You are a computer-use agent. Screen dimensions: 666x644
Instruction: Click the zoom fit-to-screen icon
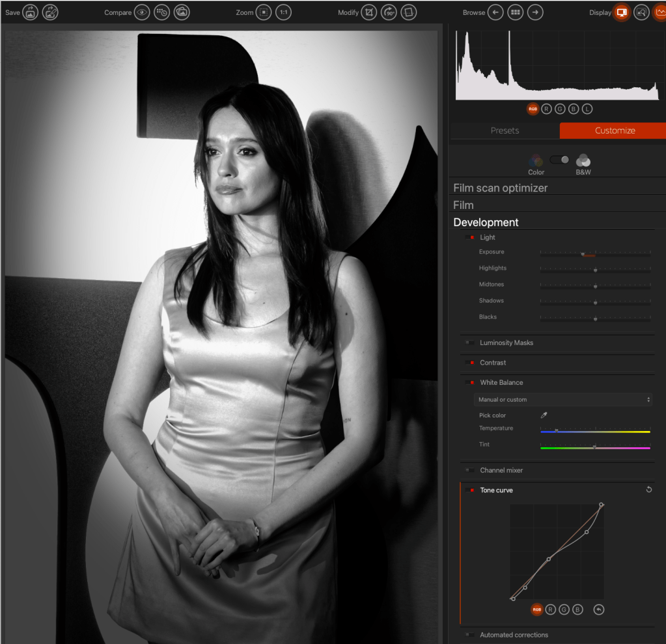coord(264,12)
